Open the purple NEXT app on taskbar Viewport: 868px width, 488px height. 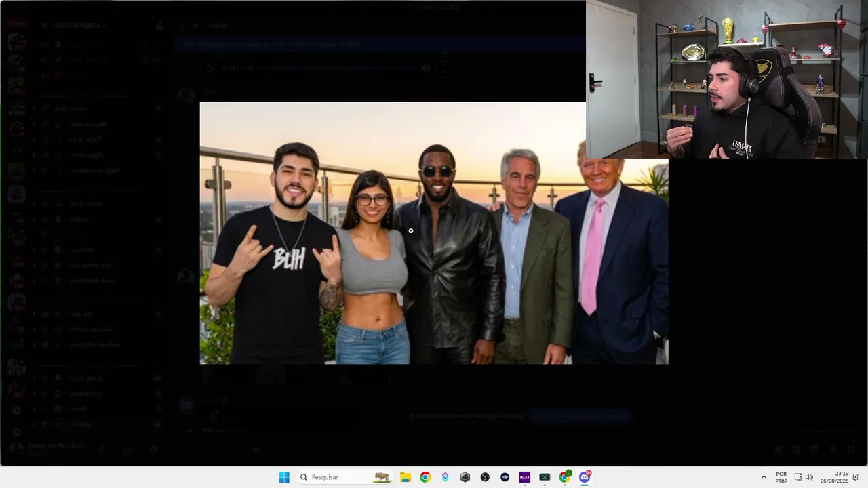(x=525, y=477)
